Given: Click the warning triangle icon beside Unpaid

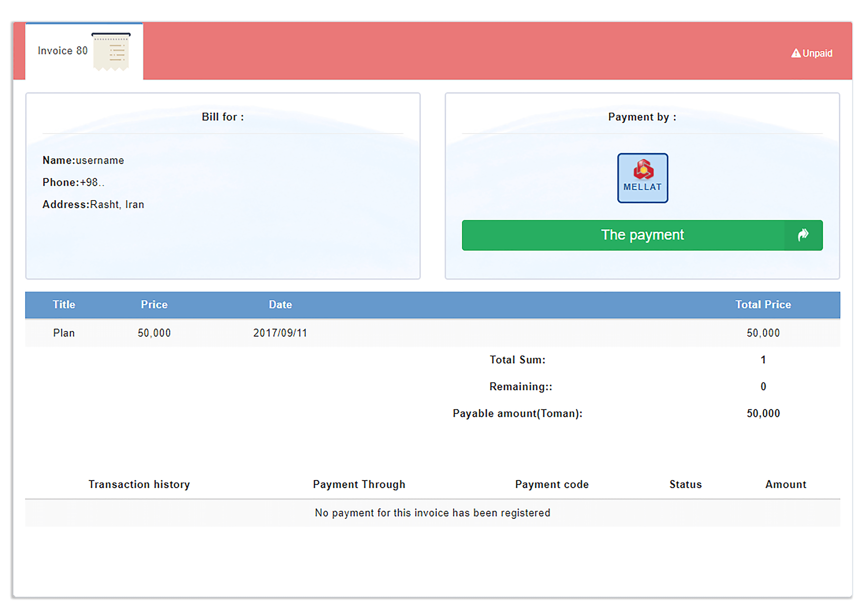Looking at the screenshot, I should pyautogui.click(x=796, y=53).
